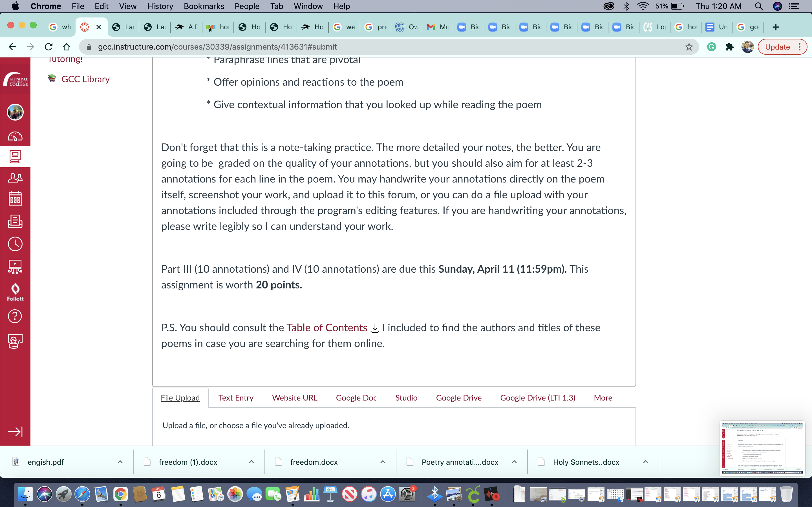The width and height of the screenshot is (812, 507).
Task: Open the Canvas Dashboard speedometer icon
Action: click(x=15, y=137)
